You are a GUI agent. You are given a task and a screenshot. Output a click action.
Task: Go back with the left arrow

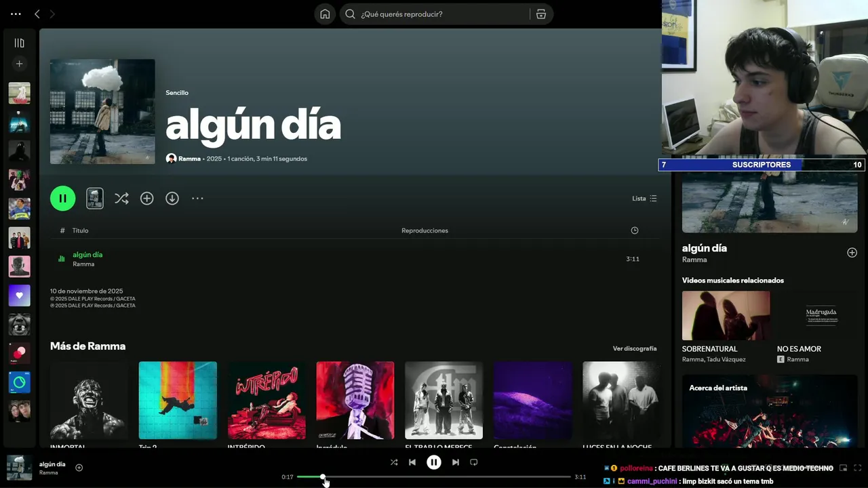(x=37, y=14)
